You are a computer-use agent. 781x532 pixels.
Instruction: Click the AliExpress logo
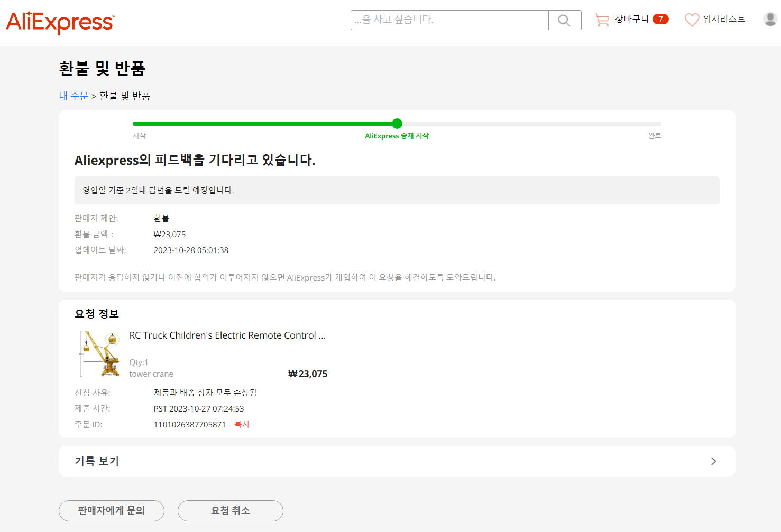click(60, 22)
